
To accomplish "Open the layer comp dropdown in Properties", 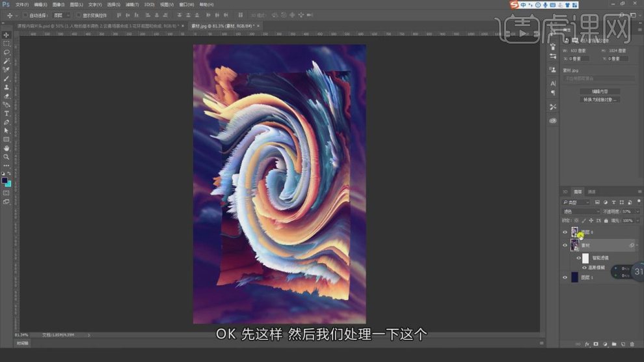I will (598, 78).
